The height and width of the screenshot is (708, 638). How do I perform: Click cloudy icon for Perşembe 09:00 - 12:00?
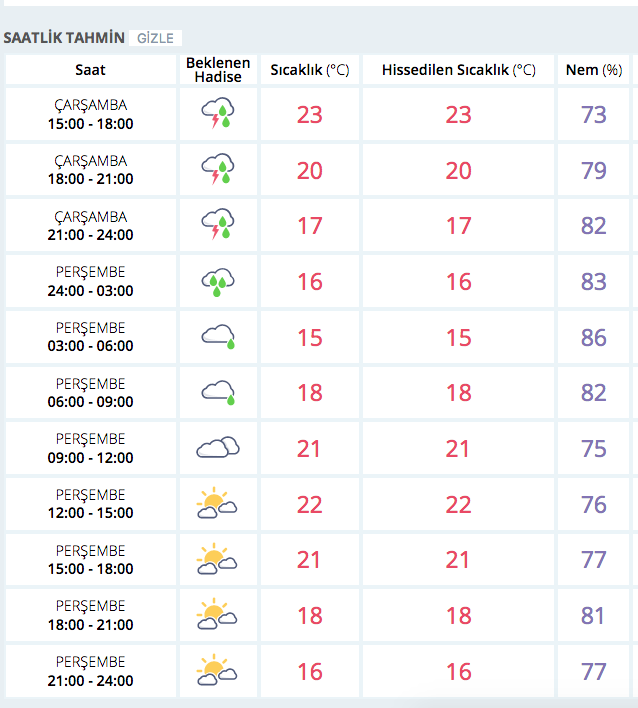217,448
